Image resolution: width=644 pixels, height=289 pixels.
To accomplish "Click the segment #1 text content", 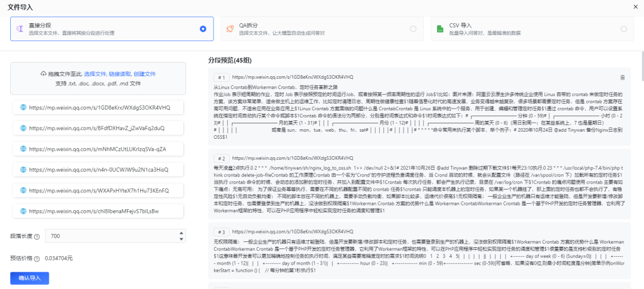I will [419, 112].
